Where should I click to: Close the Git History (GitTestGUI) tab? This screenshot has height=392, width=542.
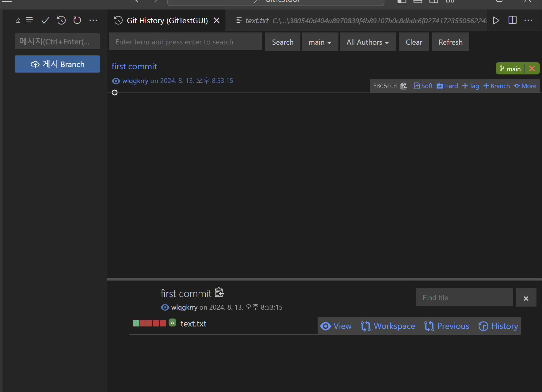[216, 20]
